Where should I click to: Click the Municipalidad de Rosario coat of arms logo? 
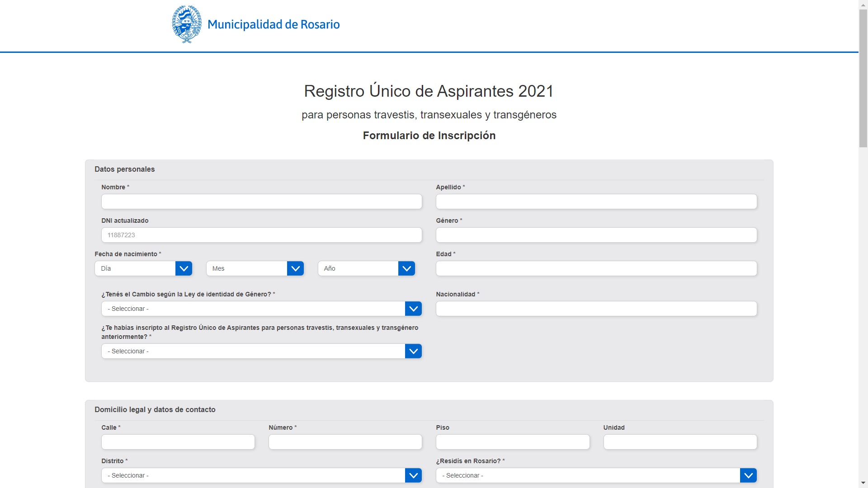tap(187, 24)
